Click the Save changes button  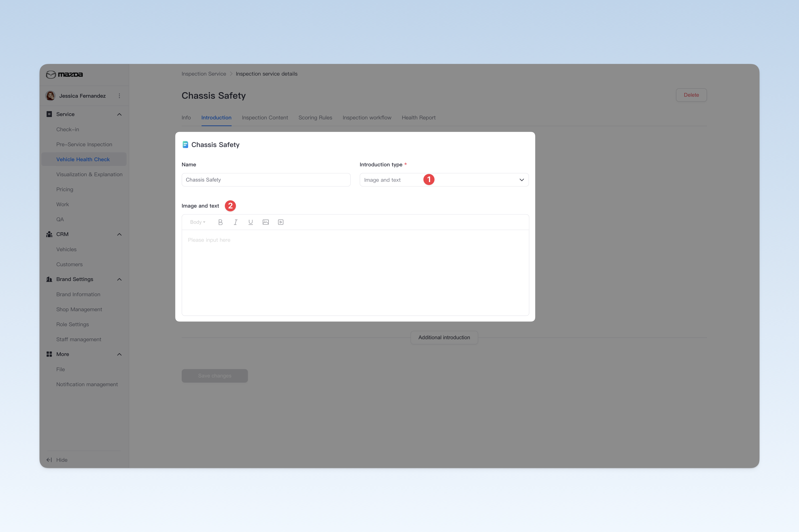[x=215, y=376]
